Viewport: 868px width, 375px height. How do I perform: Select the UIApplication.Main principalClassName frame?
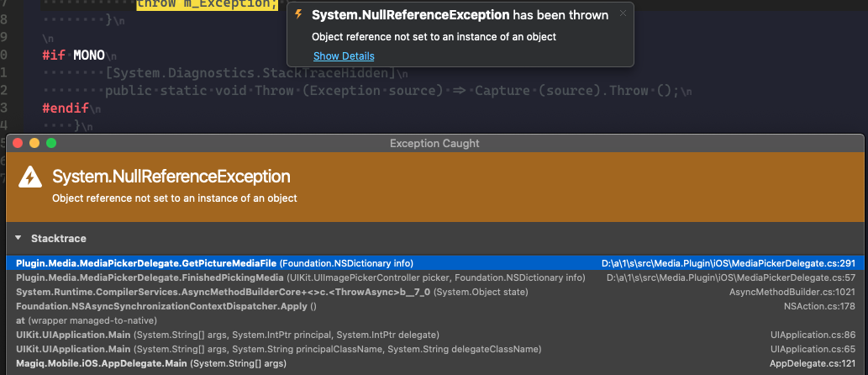(434, 350)
